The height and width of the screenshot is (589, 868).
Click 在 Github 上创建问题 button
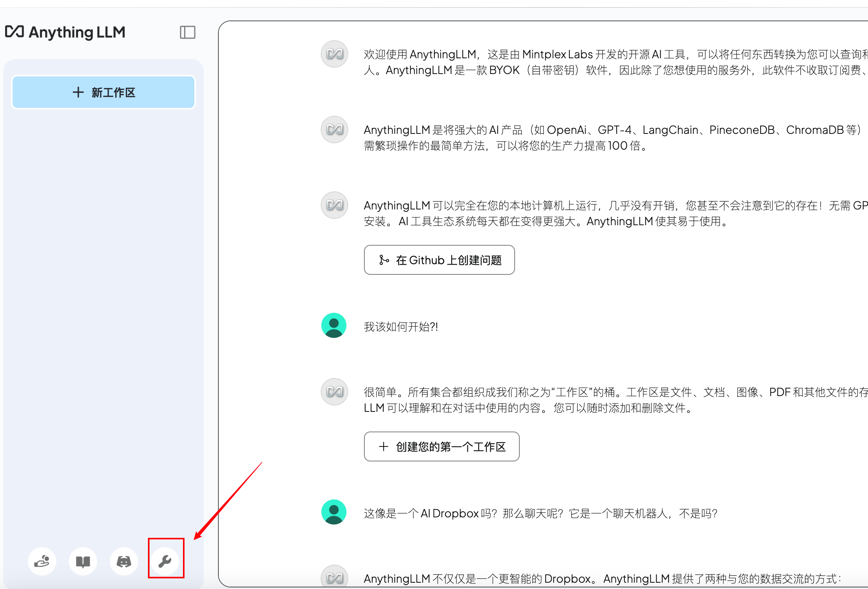pos(439,260)
